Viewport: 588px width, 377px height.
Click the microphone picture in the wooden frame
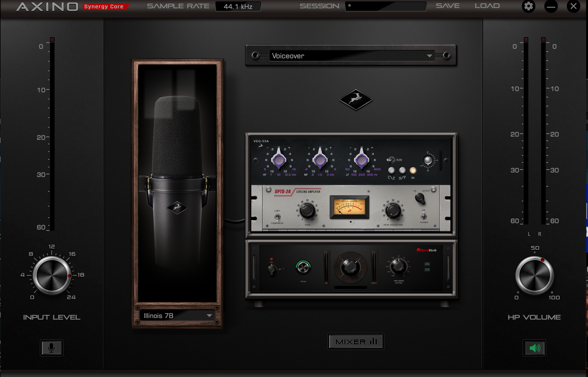click(x=177, y=183)
